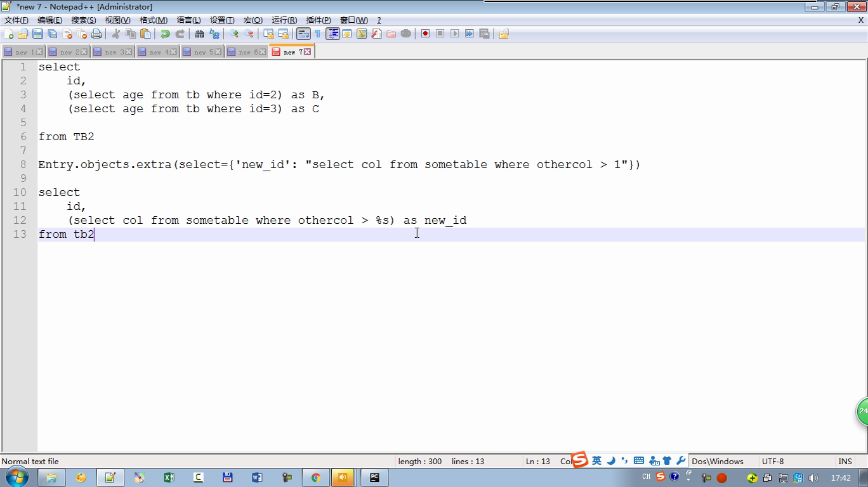Click the Close All toolbar icon
Screen dimensions: 868x487
(82, 34)
